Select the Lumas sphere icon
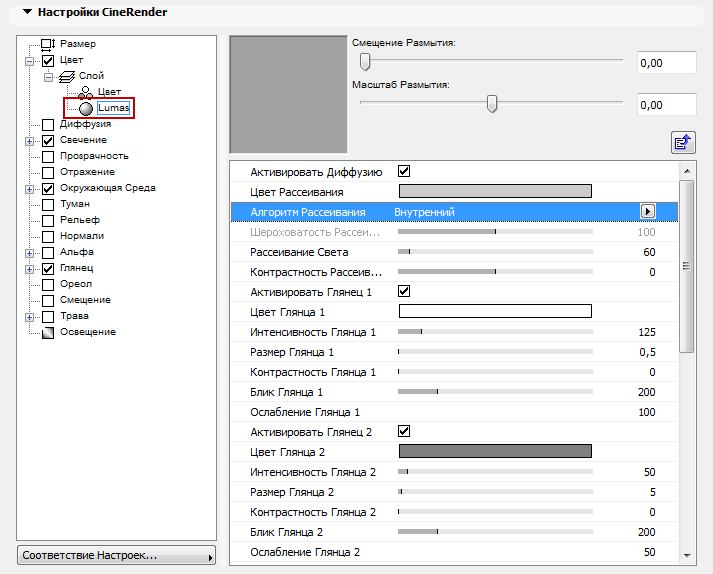 (x=86, y=108)
